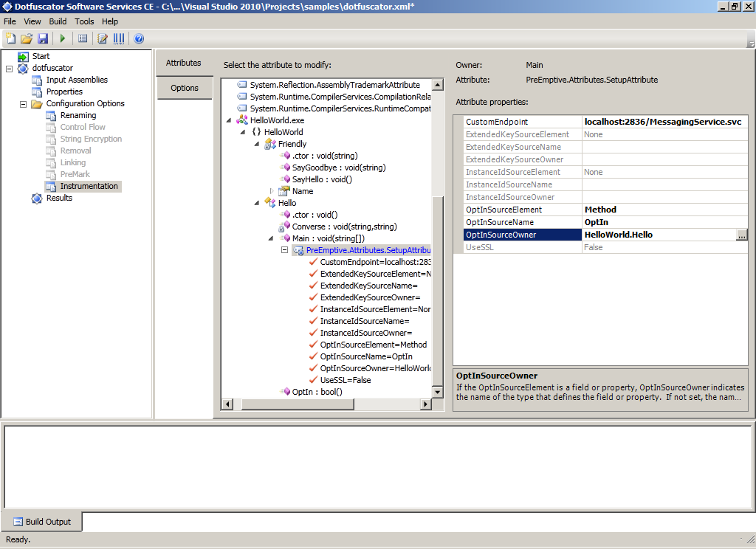Click the build output list toolbar icon

[83, 38]
